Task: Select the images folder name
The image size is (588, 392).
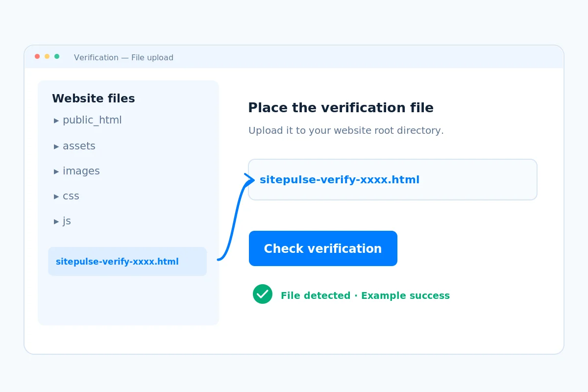Action: tap(81, 171)
